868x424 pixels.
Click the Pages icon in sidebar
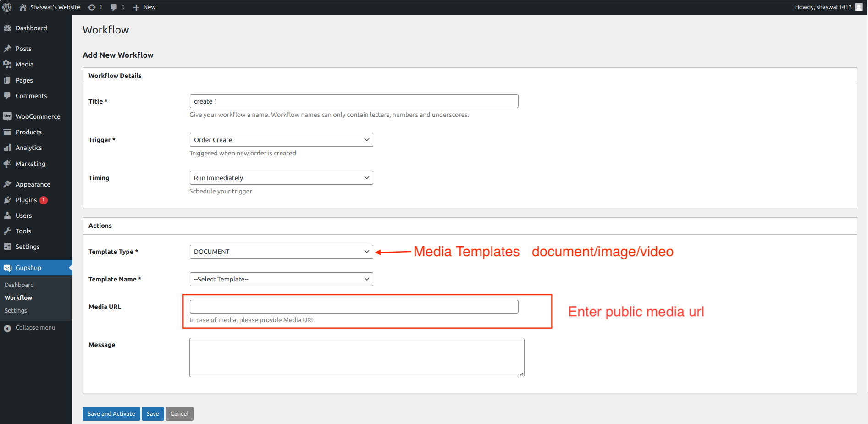click(7, 80)
